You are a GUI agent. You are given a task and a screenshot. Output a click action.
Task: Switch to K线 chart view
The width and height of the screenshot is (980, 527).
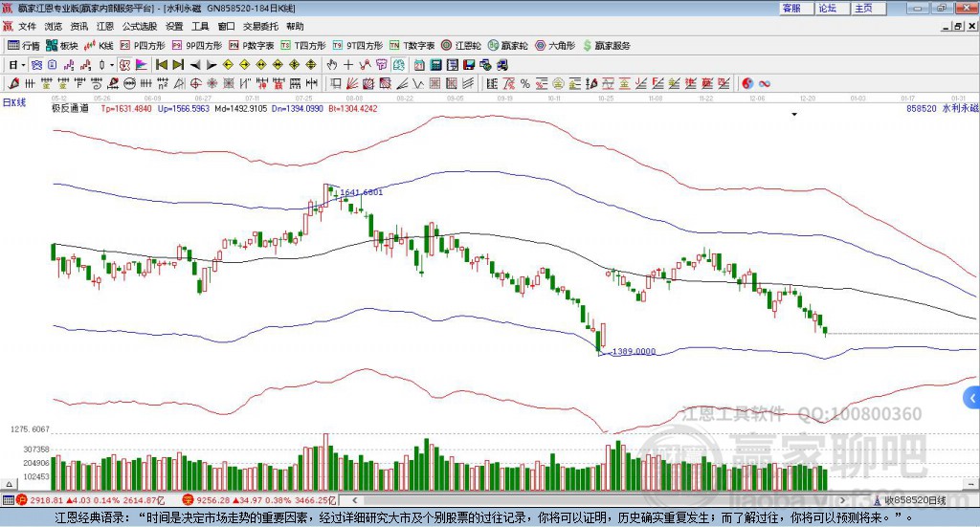(99, 46)
